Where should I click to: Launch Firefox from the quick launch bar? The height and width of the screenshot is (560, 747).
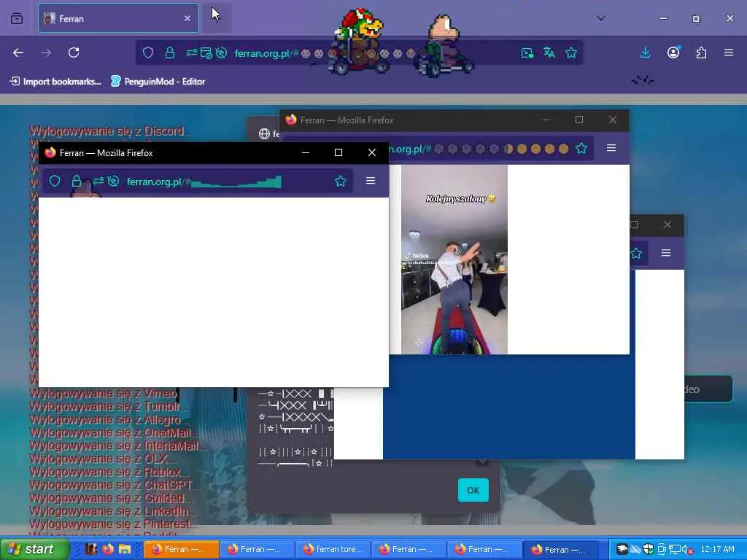(x=108, y=549)
